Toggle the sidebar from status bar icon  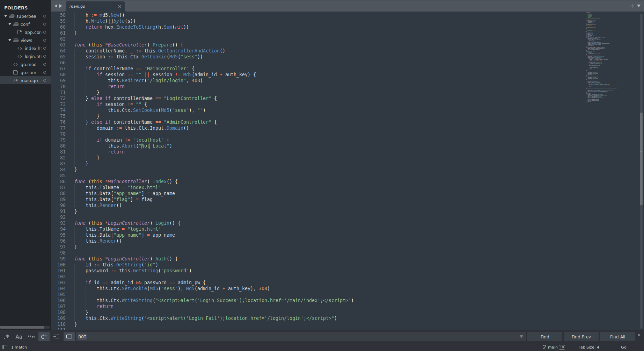pos(5,347)
